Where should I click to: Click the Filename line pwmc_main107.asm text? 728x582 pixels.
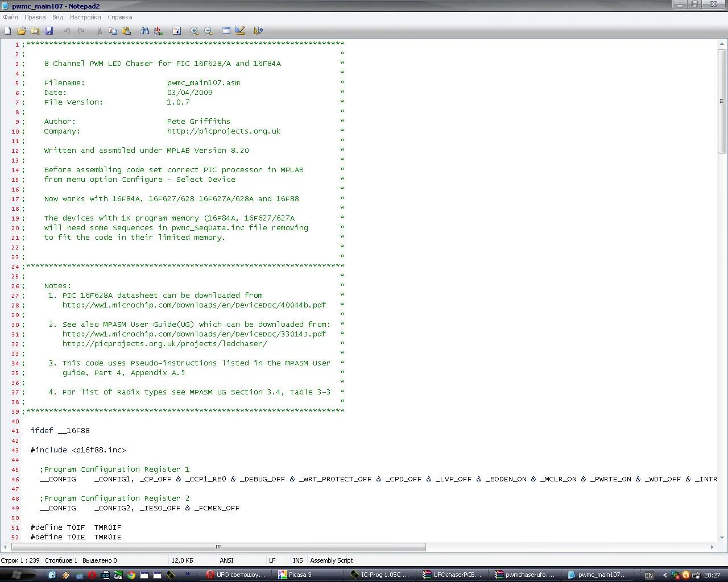(x=204, y=83)
